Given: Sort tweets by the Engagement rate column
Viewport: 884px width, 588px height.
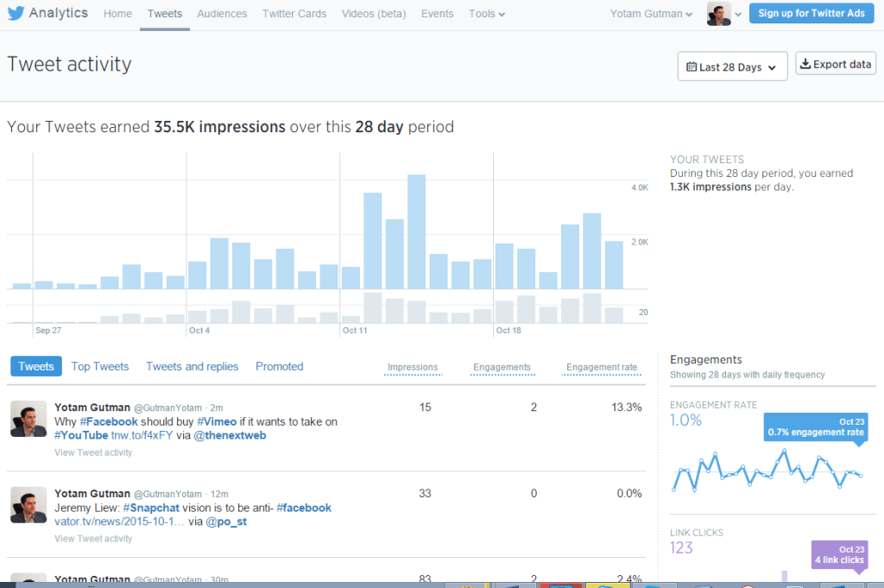Looking at the screenshot, I should point(602,367).
